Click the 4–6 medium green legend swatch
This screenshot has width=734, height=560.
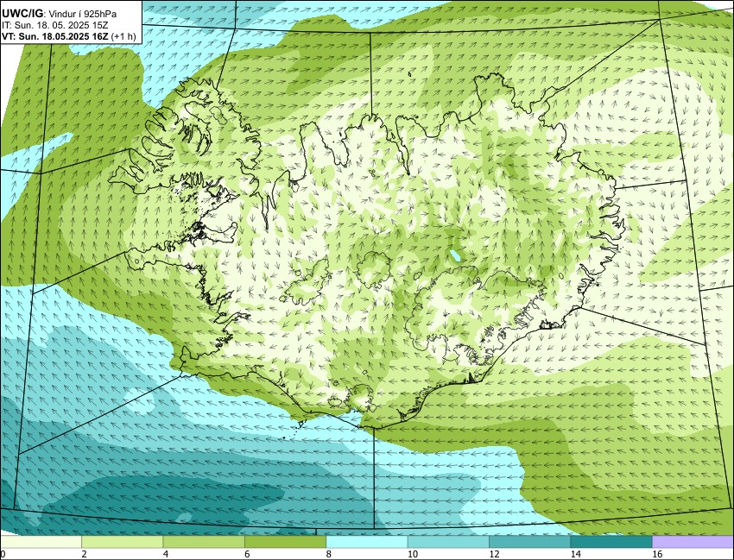[204, 542]
